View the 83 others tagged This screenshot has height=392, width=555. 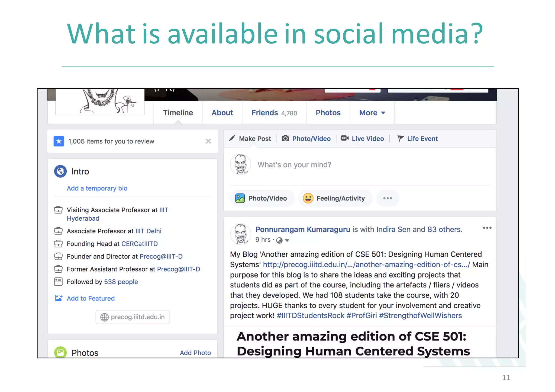click(x=444, y=229)
